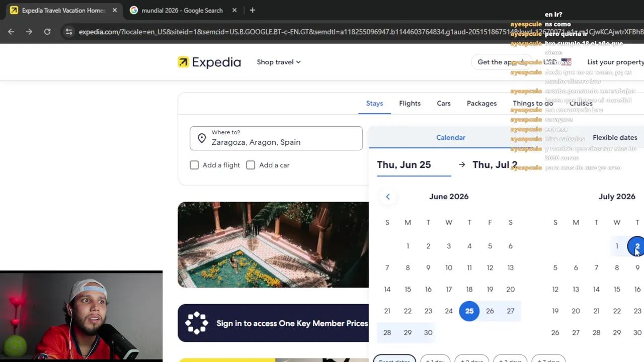
Task: Select June 30 in the calendar
Action: click(428, 332)
